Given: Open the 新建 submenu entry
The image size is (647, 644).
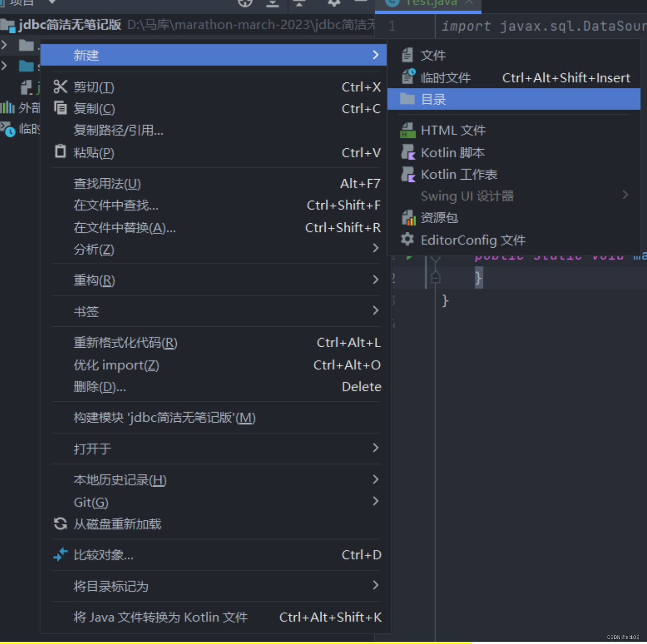Looking at the screenshot, I should [213, 55].
